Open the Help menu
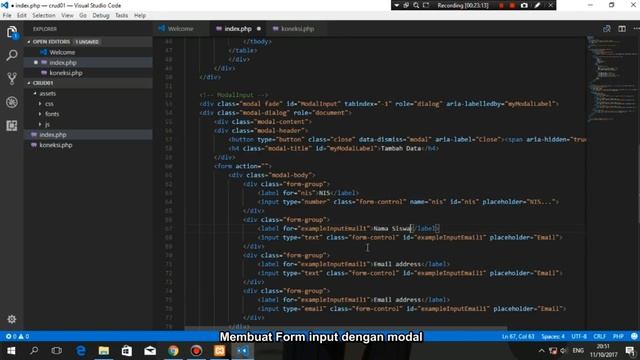 point(140,16)
